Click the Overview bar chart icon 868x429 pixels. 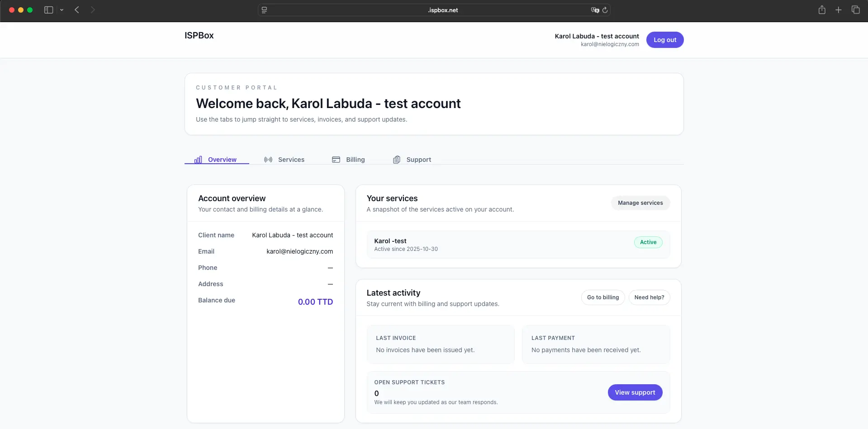click(x=198, y=159)
